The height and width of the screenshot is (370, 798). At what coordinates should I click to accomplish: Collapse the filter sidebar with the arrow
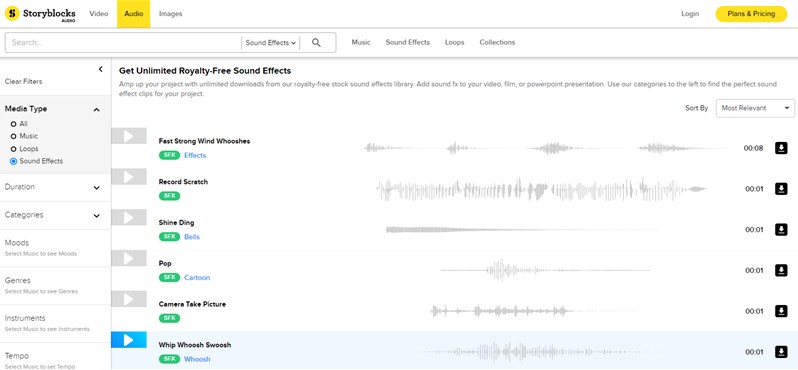coord(100,69)
